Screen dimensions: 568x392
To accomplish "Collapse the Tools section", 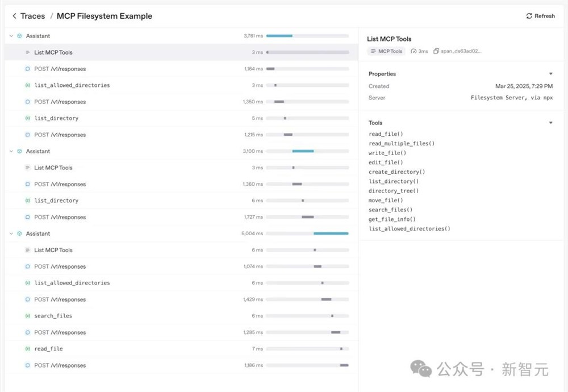I will tap(550, 123).
